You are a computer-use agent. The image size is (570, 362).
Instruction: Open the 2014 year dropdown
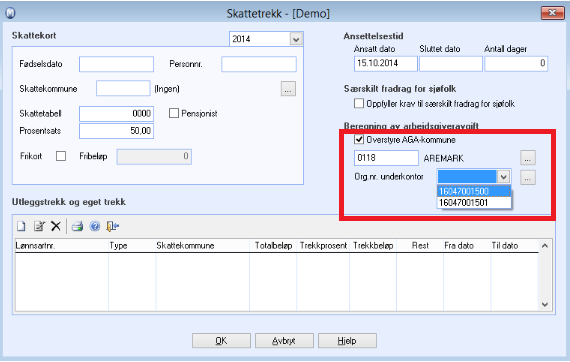point(296,39)
